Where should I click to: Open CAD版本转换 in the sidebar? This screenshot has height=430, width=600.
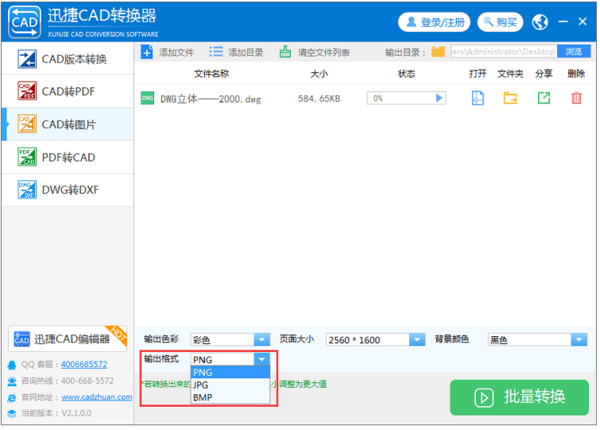[x=68, y=59]
